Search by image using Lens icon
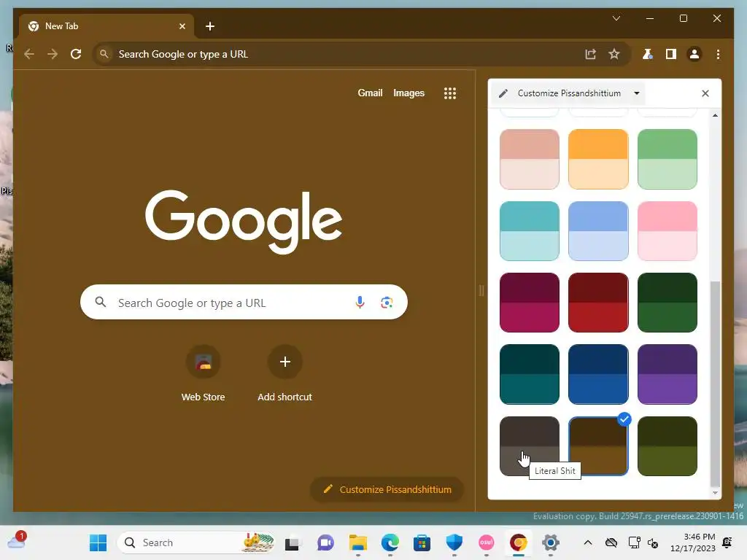 coord(387,302)
